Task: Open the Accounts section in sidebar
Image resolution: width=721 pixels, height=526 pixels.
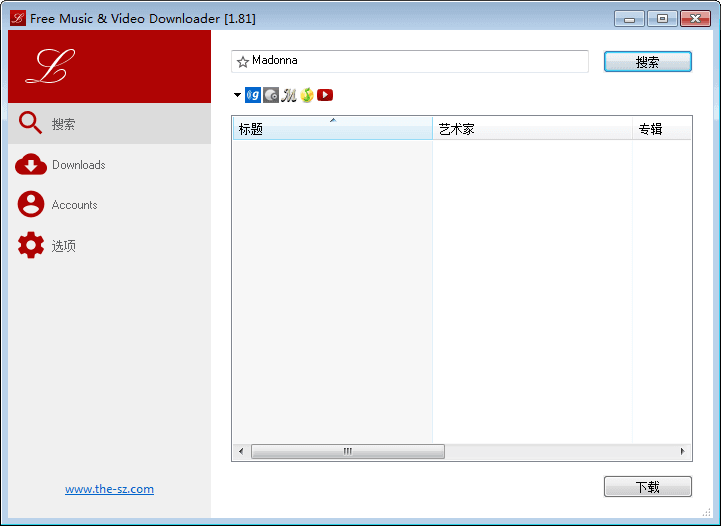Action: (109, 205)
